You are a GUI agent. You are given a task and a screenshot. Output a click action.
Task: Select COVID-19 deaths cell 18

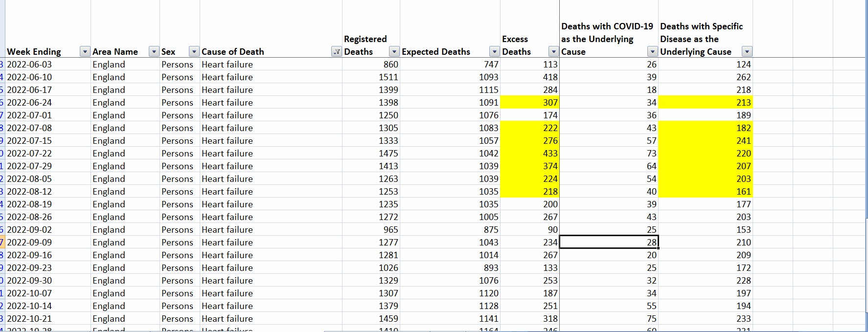pyautogui.click(x=609, y=89)
